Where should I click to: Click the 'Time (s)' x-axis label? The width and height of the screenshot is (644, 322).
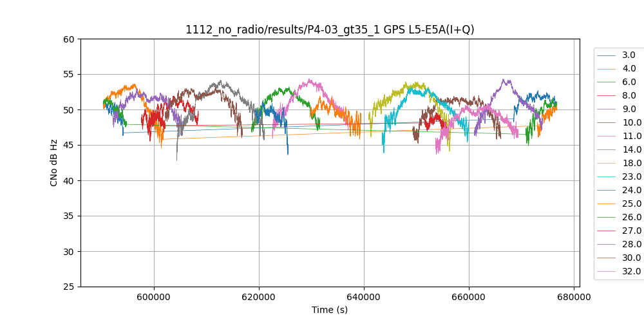click(330, 310)
